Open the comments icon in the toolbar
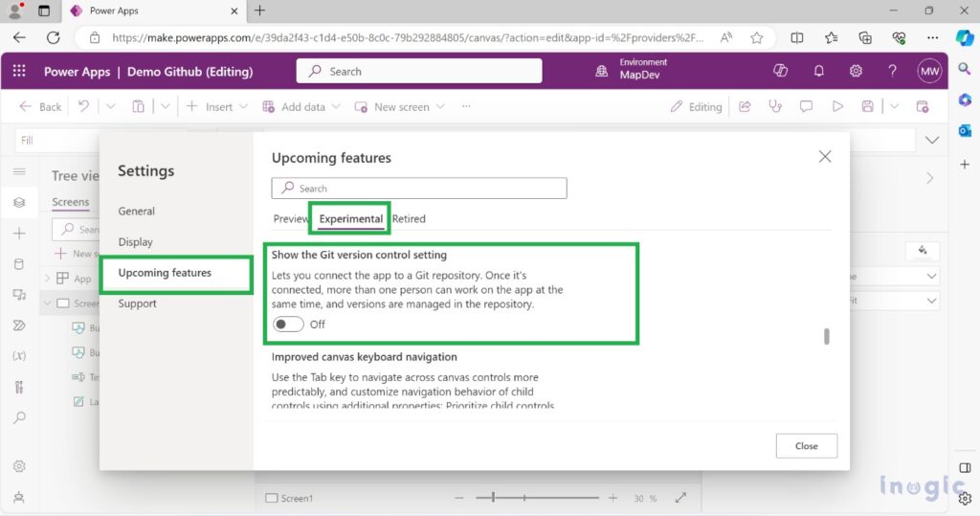 806,107
